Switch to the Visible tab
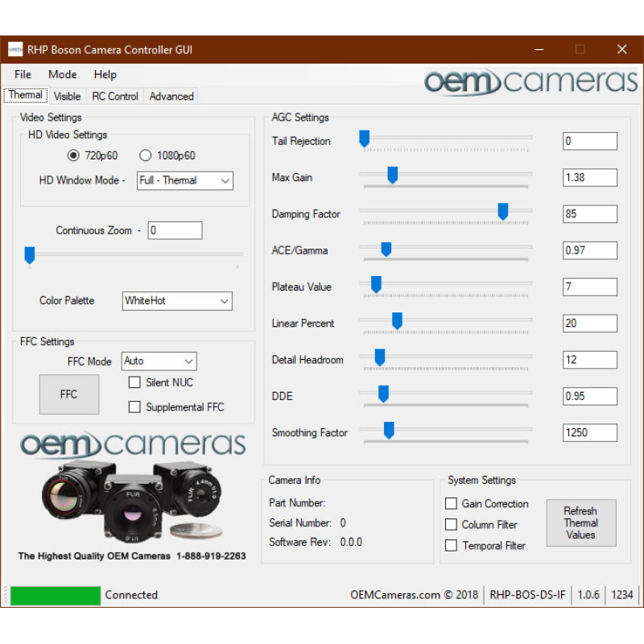Viewport: 644px width, 644px height. pos(67,96)
